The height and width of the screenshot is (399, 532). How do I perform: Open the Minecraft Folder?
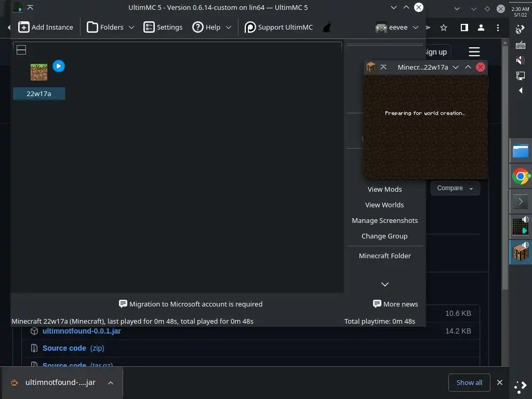pos(385,256)
